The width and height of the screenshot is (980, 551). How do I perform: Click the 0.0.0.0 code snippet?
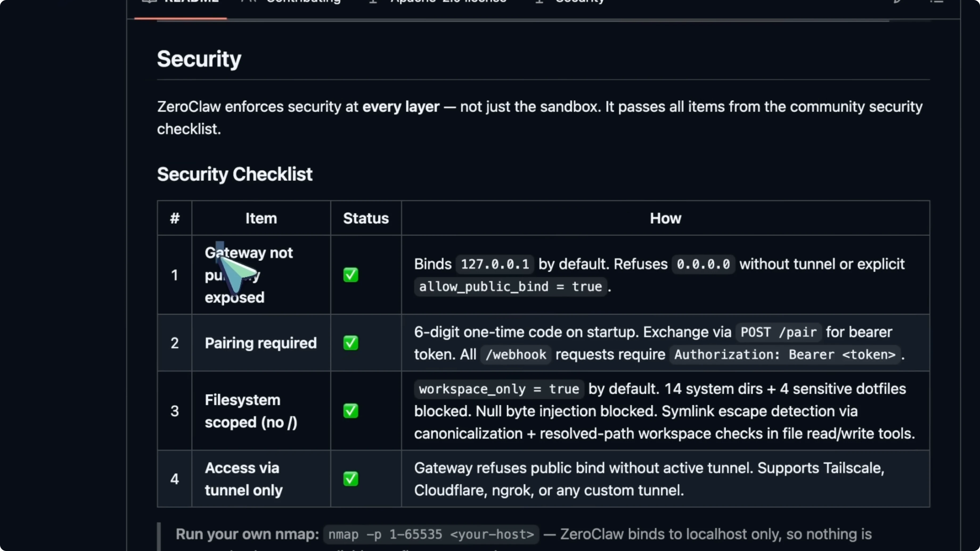click(703, 264)
